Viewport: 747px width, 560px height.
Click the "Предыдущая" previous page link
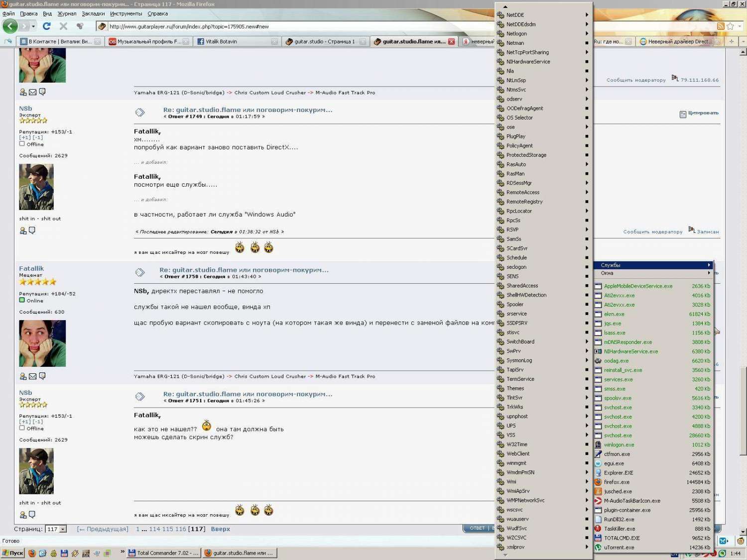(103, 529)
